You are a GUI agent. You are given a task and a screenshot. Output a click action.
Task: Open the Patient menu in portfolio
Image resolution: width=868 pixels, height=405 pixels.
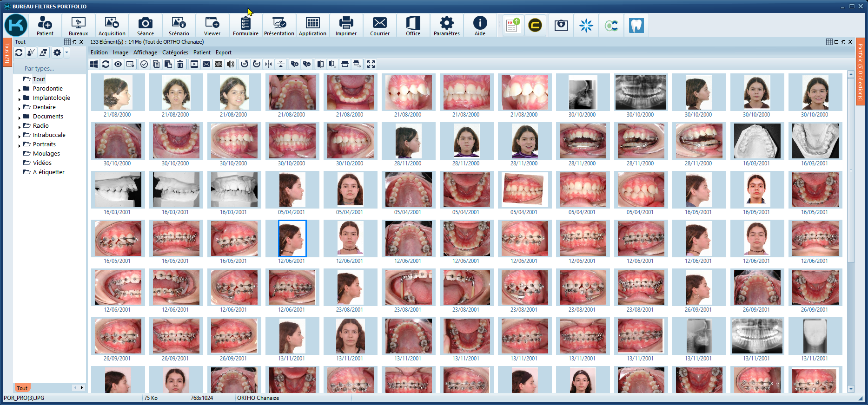[x=202, y=52]
